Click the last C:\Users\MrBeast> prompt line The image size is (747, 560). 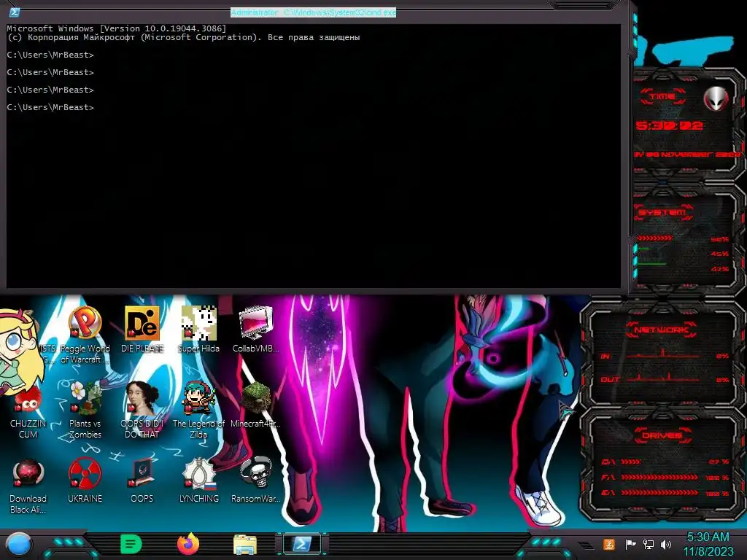[x=50, y=107]
